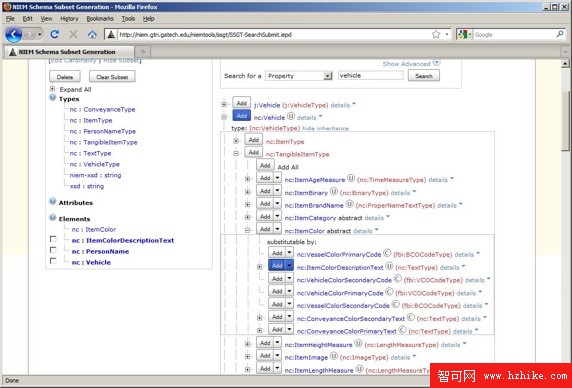Click Add for nc:VehicleColorPrimaryCode
Viewport: 572px width, 388px height.
point(277,291)
